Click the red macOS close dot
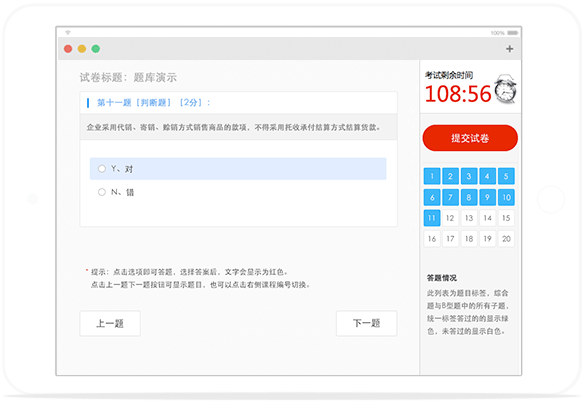Image resolution: width=584 pixels, height=402 pixels. [68, 49]
